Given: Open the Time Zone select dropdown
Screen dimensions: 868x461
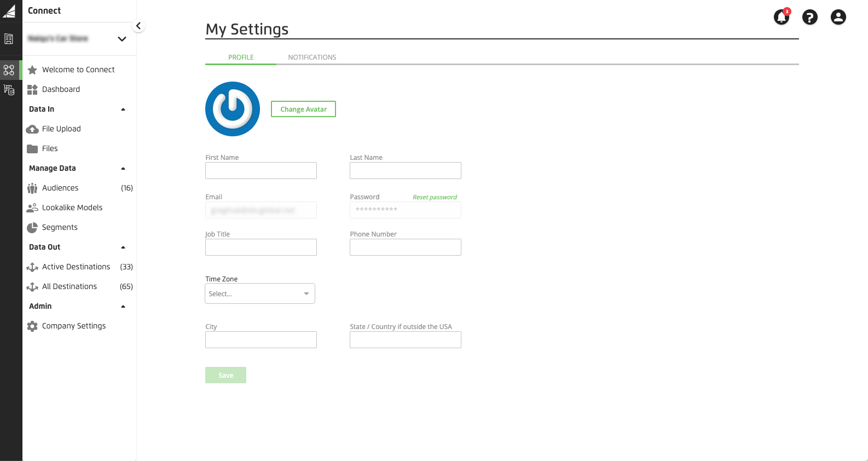Looking at the screenshot, I should tap(260, 293).
